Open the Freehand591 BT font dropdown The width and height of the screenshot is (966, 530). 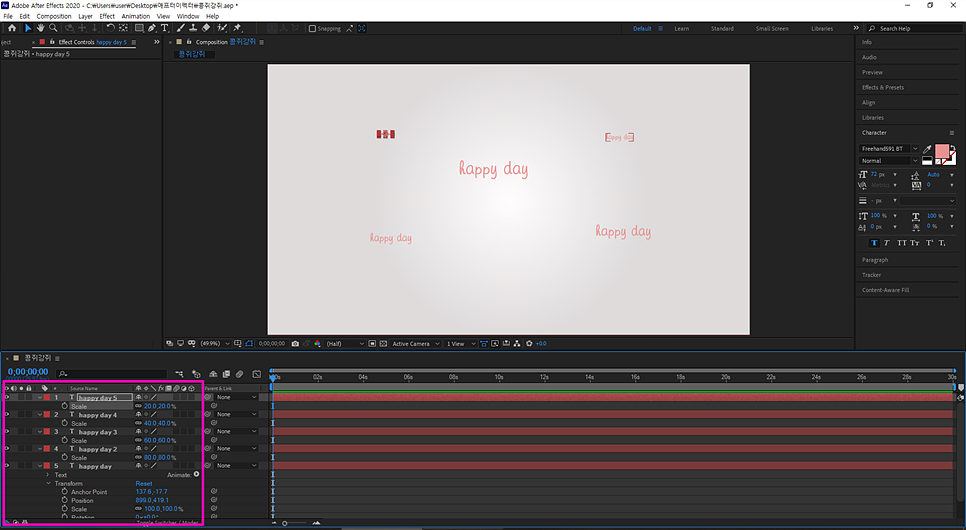pyautogui.click(x=889, y=149)
